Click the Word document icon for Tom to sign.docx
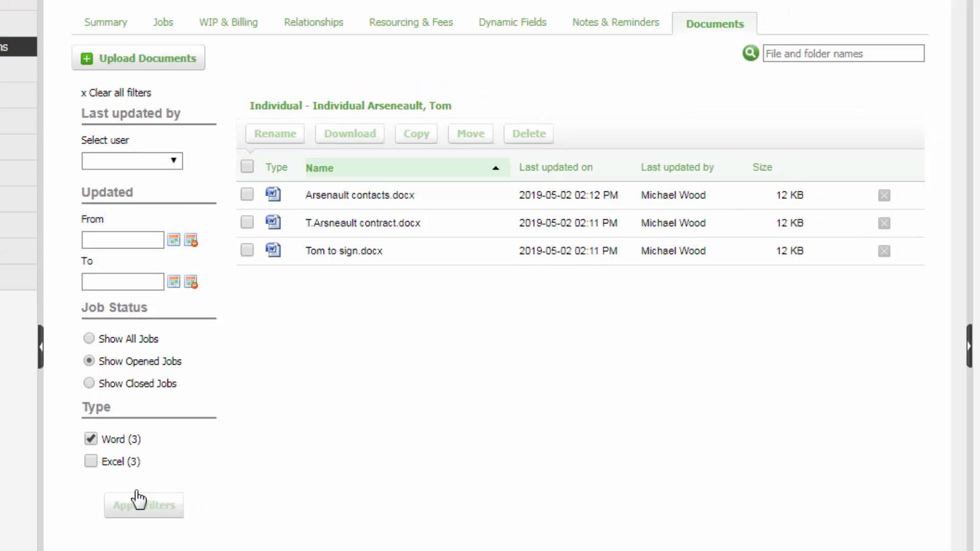 click(273, 251)
